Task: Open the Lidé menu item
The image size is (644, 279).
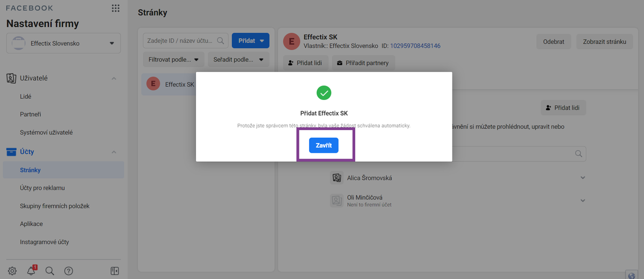Action: pyautogui.click(x=26, y=97)
